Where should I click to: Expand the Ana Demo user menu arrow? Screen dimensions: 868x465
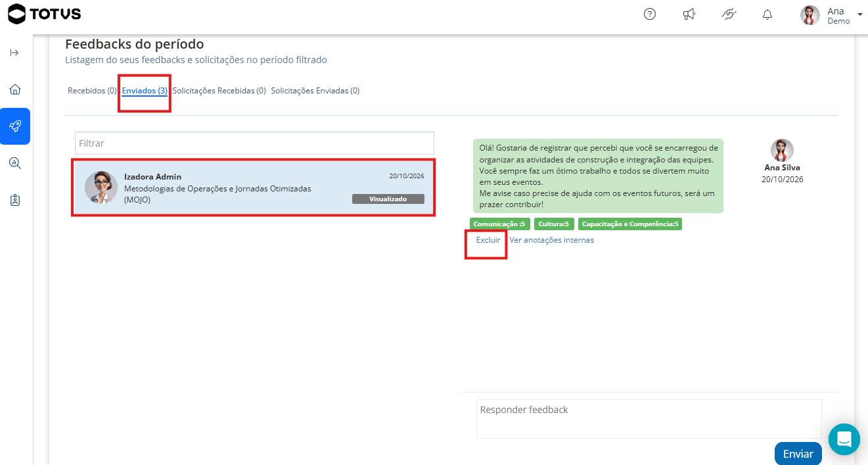[860, 14]
